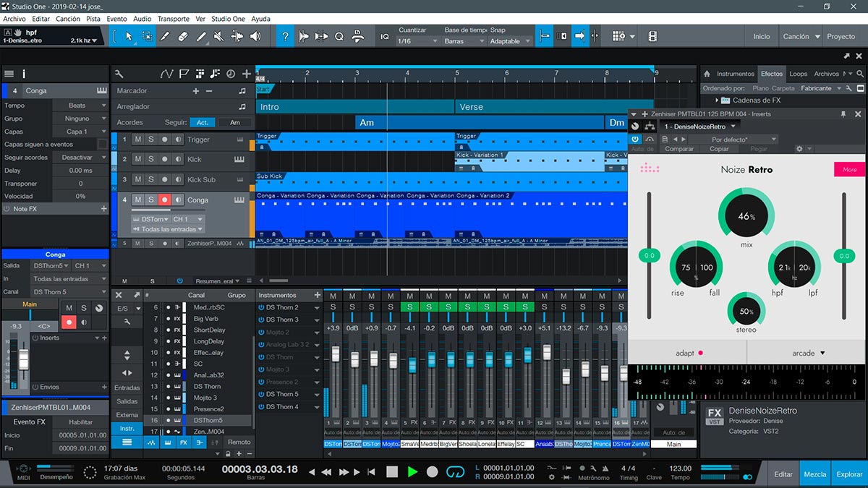Toggle Act. chord follow on Acordes track
Viewport: 868px width, 488px height.
[x=203, y=123]
